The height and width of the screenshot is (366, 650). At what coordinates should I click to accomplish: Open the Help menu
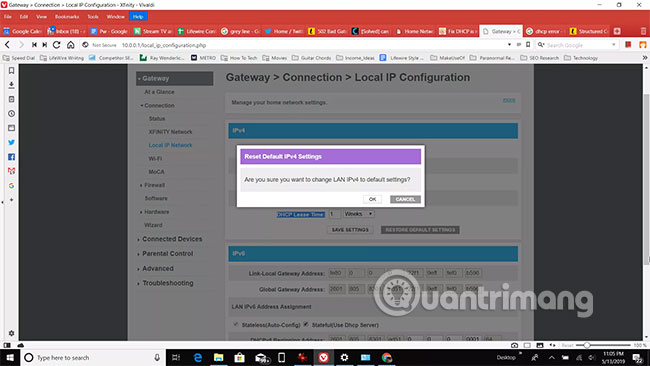pos(138,17)
